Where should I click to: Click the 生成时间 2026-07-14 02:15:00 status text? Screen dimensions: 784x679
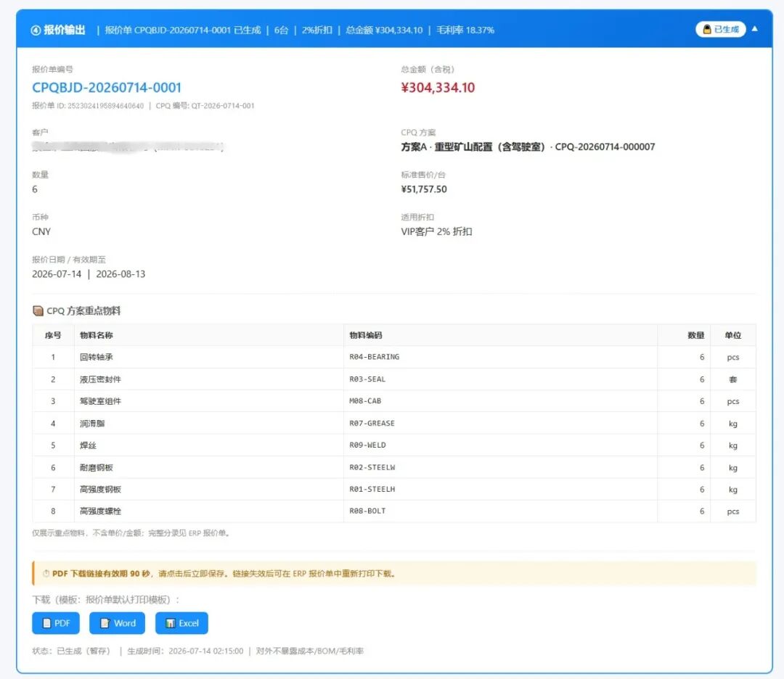point(186,651)
